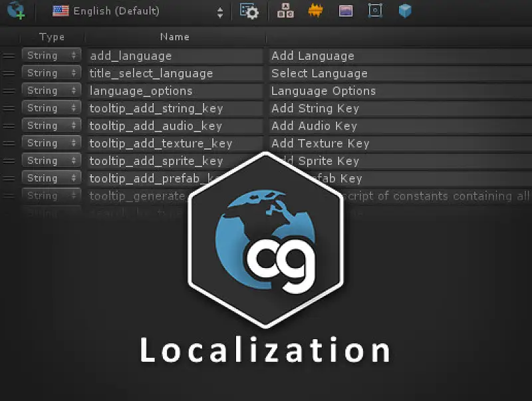Click drag handle of title_select_language row

(x=9, y=74)
